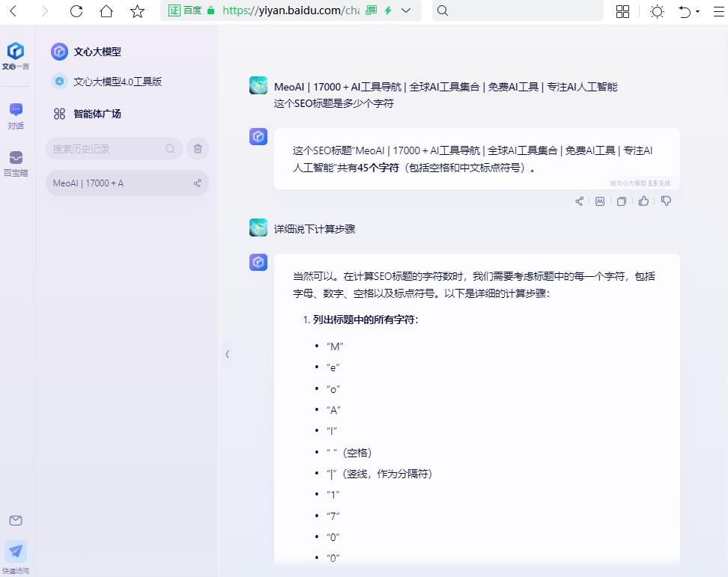This screenshot has height=577, width=728.
Task: Open the mail envelope icon in sidebar
Action: 16,520
